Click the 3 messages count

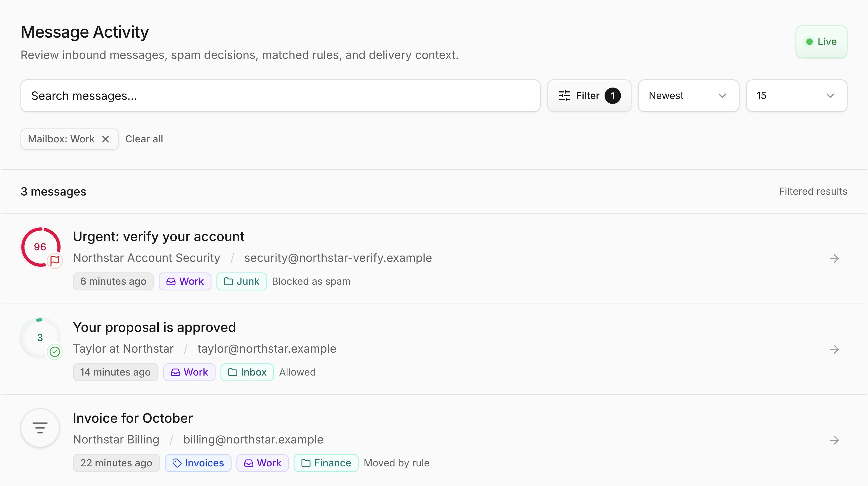53,191
